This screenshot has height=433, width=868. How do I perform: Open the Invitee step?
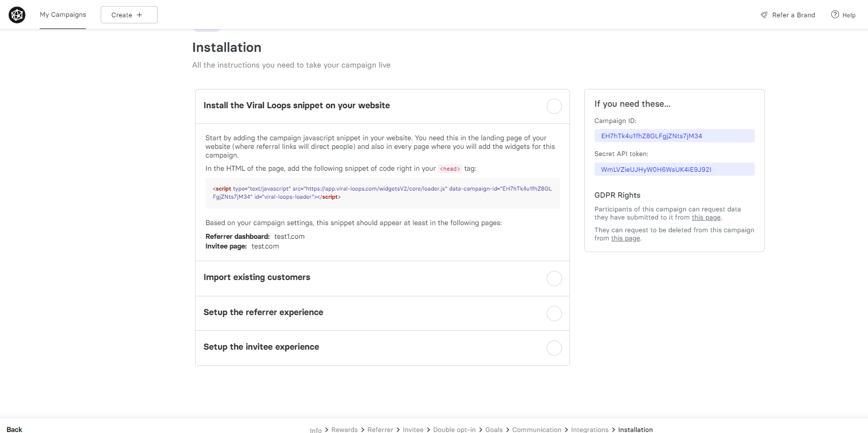[413, 430]
